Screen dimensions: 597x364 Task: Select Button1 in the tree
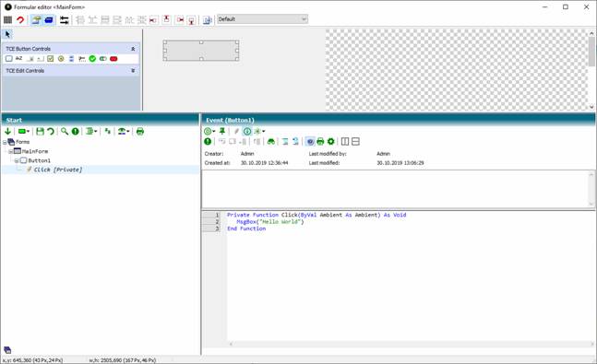click(40, 160)
